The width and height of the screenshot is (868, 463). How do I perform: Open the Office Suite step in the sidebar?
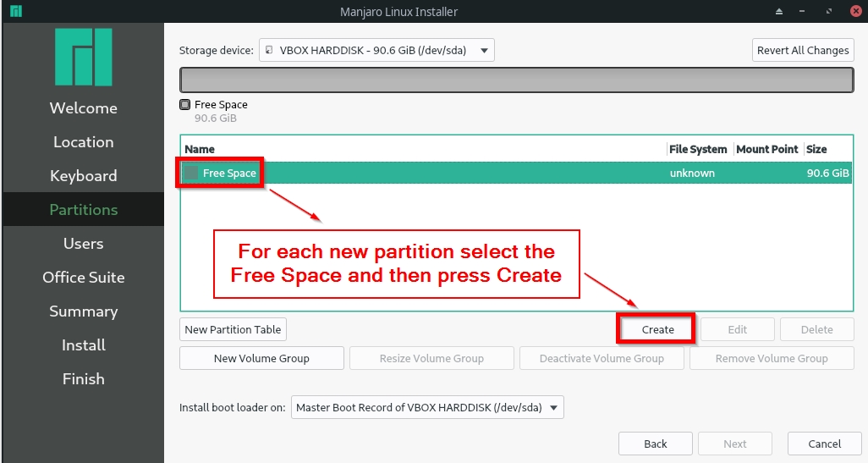click(x=84, y=277)
